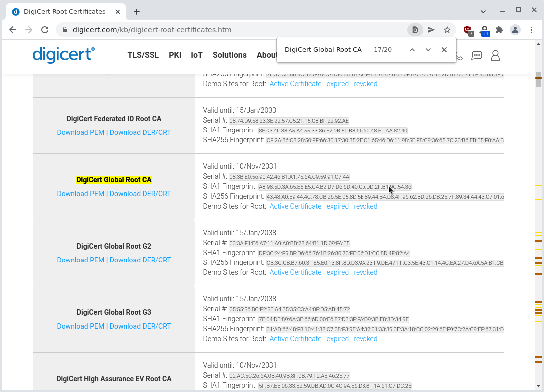This screenshot has height=392, width=544.
Task: Open expired demo site for Global Root G3
Action: (x=337, y=339)
